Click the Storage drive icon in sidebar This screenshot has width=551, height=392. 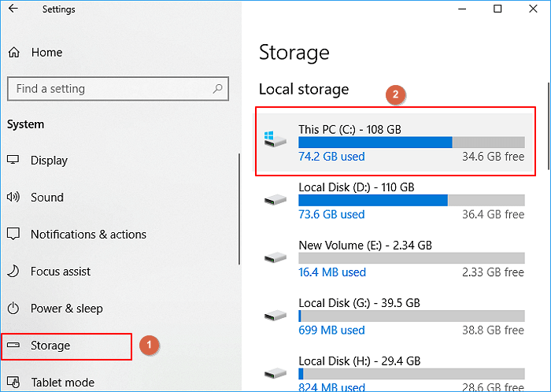[x=13, y=346]
